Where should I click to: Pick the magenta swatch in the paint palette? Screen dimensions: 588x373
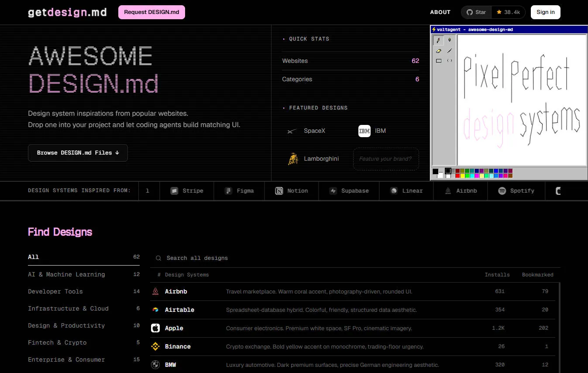(476, 176)
